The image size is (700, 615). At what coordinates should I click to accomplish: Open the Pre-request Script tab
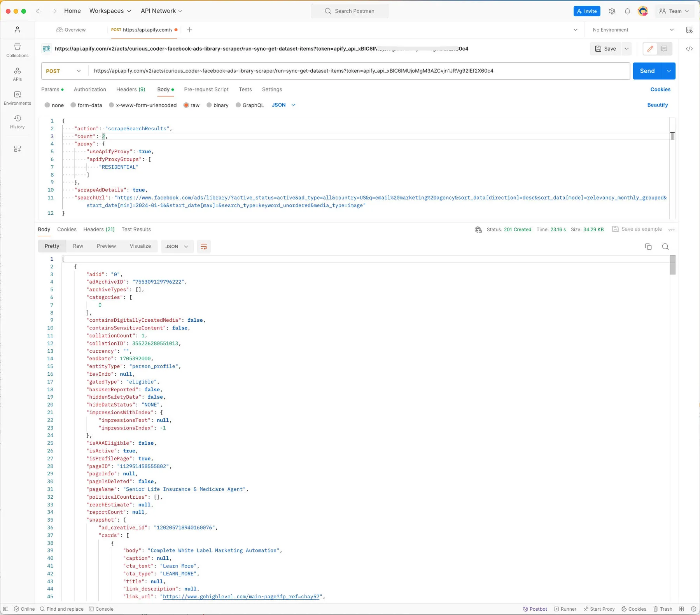tap(206, 89)
